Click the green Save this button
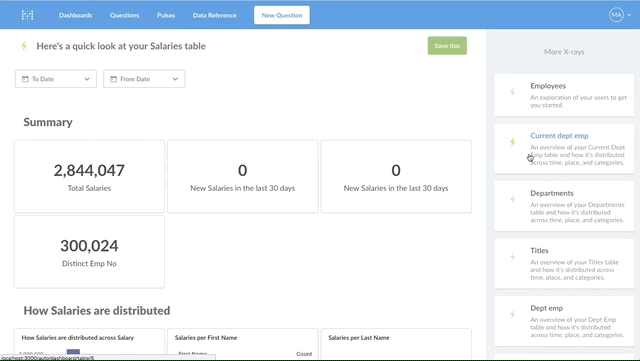This screenshot has width=640, height=361. point(447,46)
